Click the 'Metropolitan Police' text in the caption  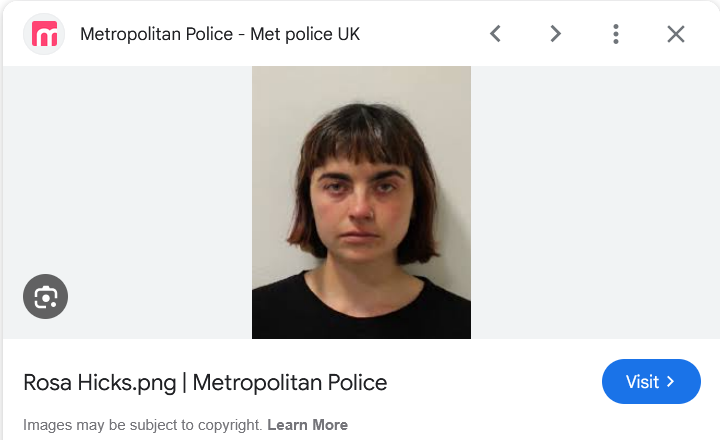point(290,382)
